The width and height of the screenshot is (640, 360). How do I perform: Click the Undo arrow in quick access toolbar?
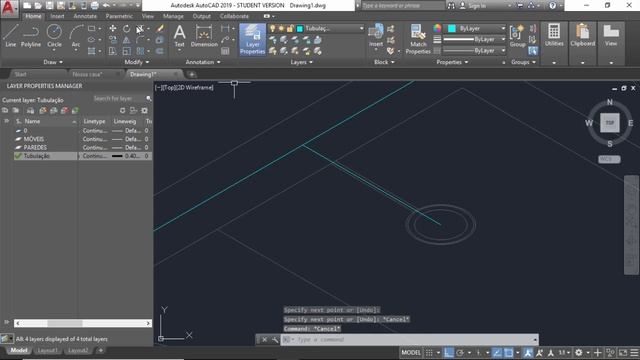click(106, 6)
